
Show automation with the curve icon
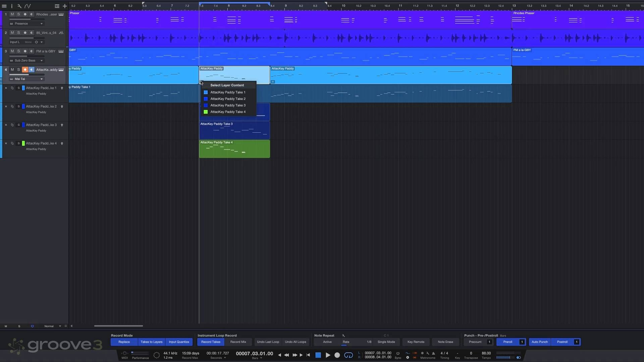click(28, 6)
